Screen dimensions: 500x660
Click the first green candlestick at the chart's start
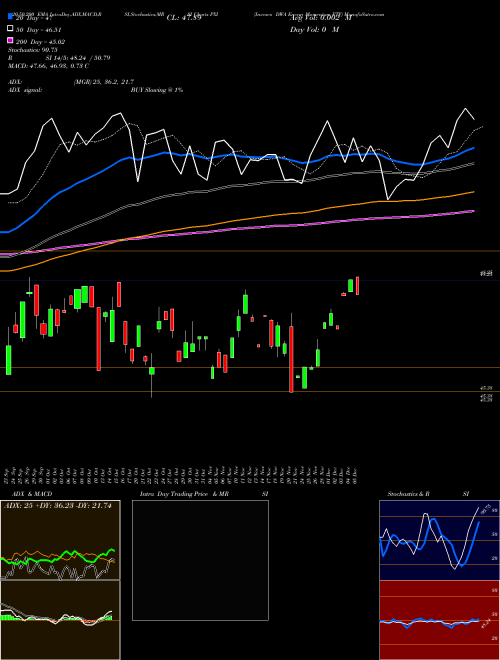pyautogui.click(x=8, y=360)
